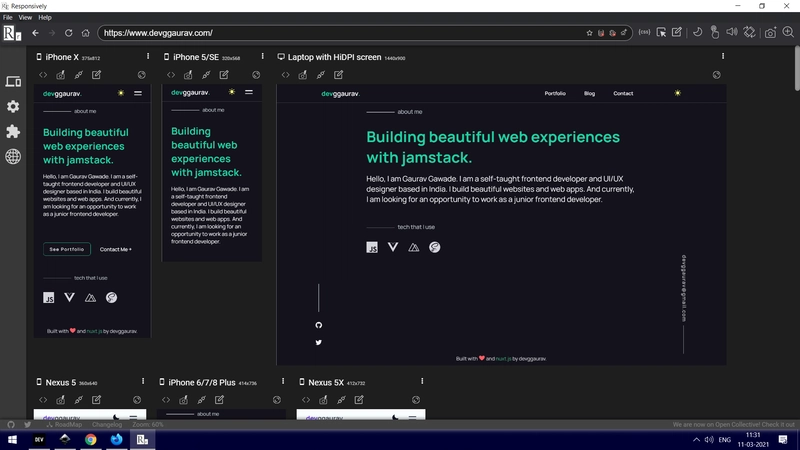Open DevTools for iPhone 5/SE

[x=171, y=75]
